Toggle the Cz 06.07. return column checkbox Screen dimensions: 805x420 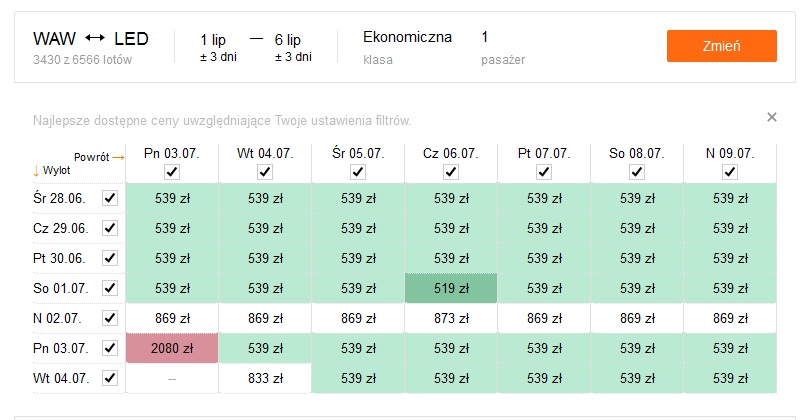pos(451,171)
